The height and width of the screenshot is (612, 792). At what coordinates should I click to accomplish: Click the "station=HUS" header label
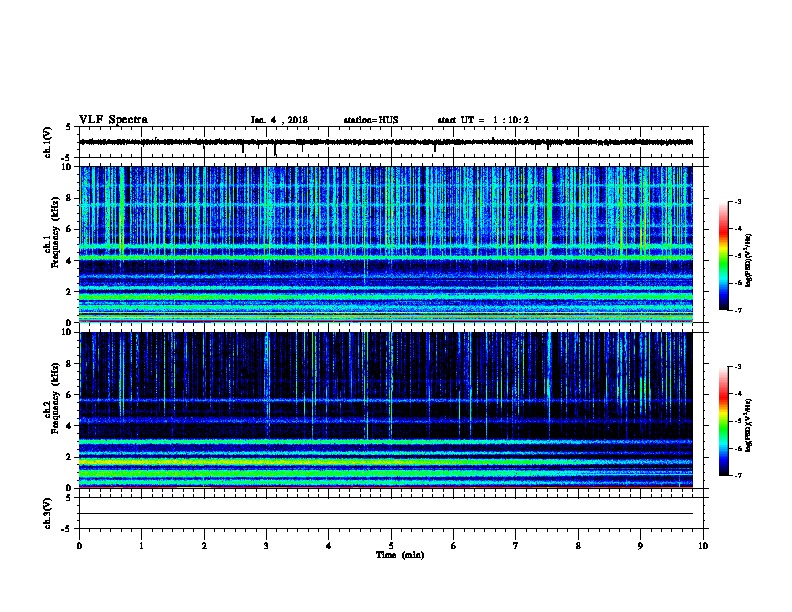371,120
